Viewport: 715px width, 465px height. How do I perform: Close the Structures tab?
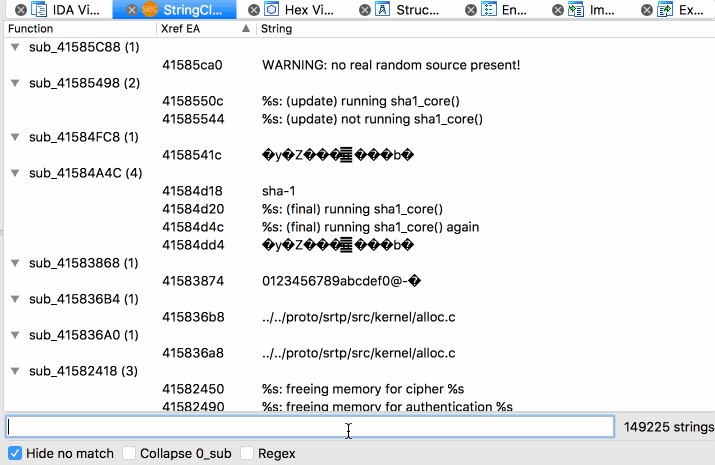tap(365, 10)
